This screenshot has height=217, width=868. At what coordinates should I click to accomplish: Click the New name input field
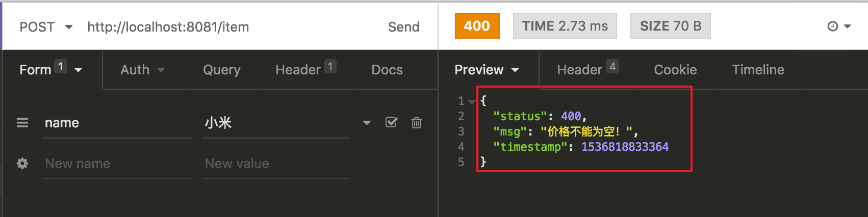[116, 164]
